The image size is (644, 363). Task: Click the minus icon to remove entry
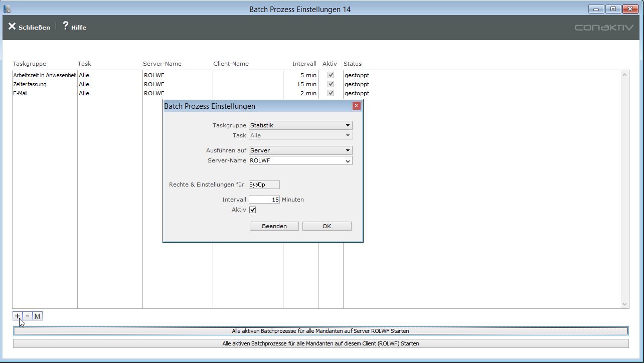(27, 316)
